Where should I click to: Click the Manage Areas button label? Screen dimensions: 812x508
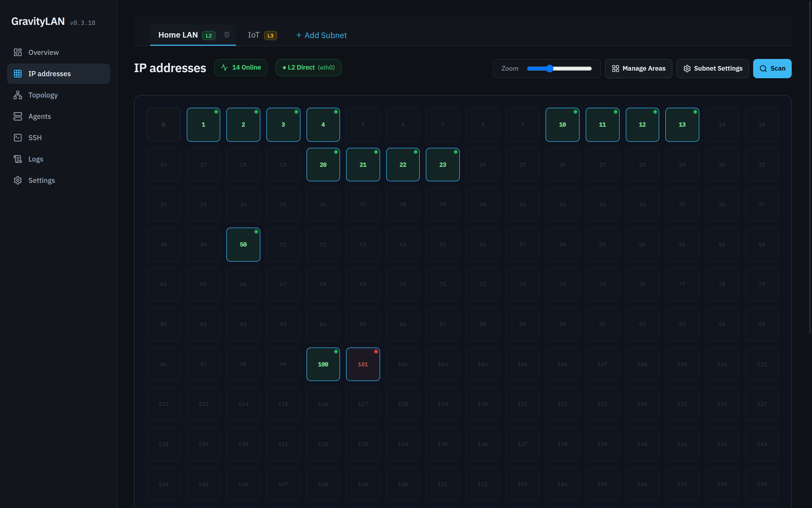pyautogui.click(x=644, y=69)
